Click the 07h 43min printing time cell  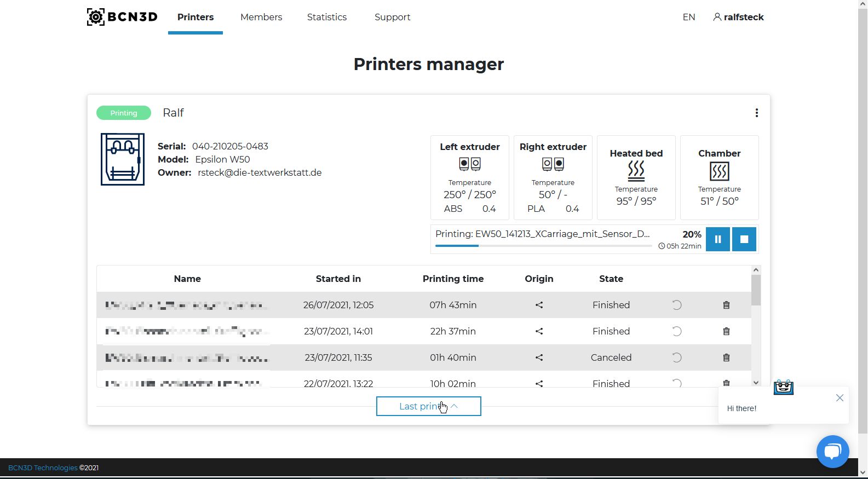(x=453, y=305)
